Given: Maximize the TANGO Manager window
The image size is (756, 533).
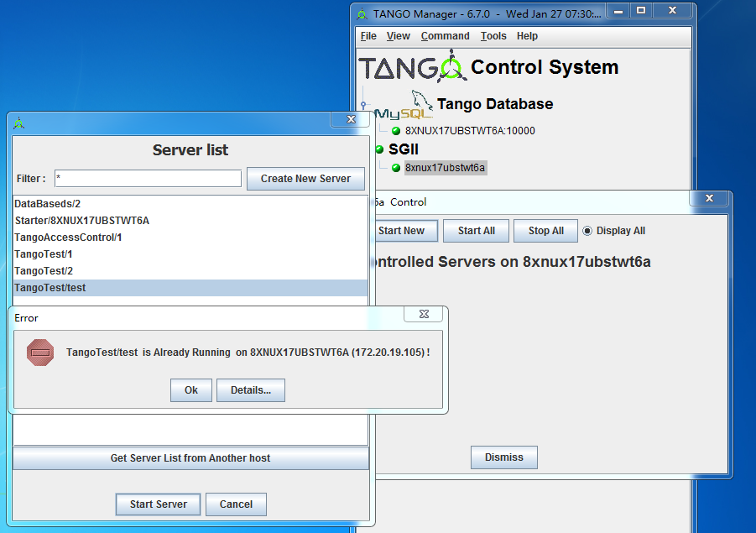Looking at the screenshot, I should (641, 10).
